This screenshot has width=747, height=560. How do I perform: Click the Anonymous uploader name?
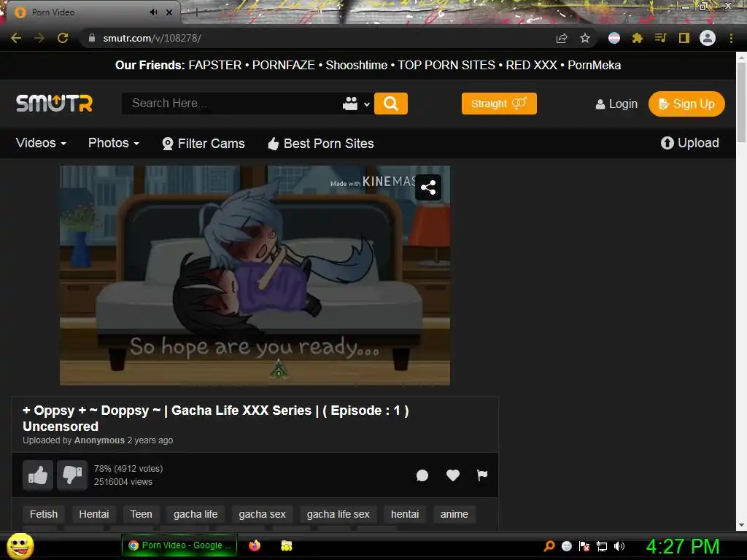[x=99, y=440]
